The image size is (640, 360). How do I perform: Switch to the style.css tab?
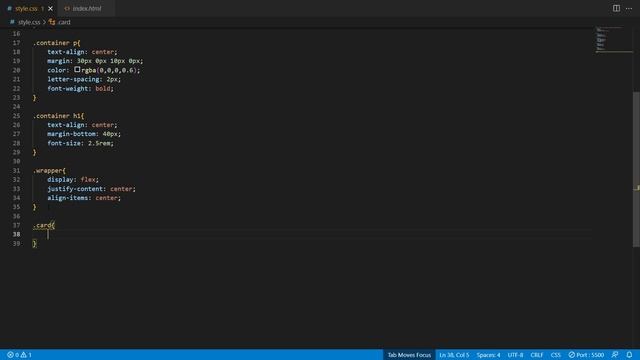point(26,9)
